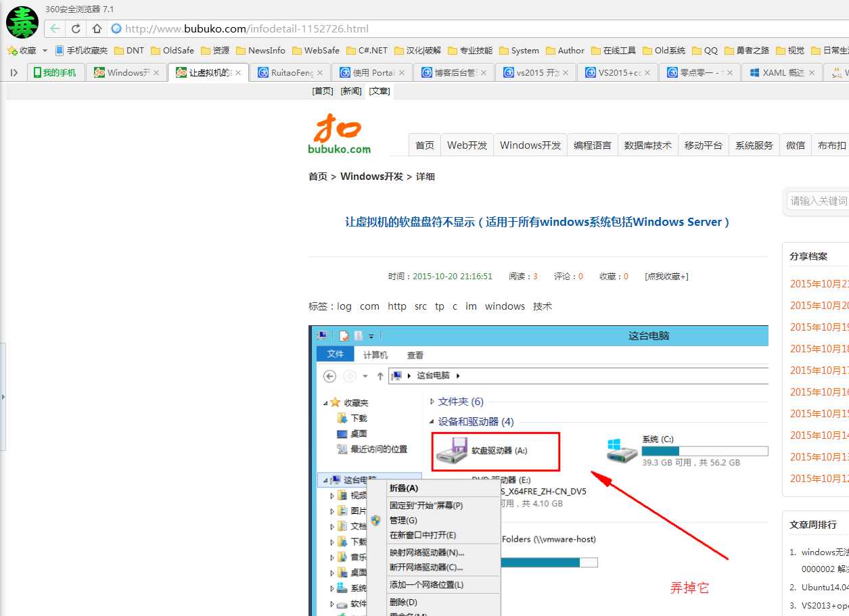This screenshot has width=849, height=616.
Task: Click the 收藏 star favorites icon
Action: [x=12, y=51]
